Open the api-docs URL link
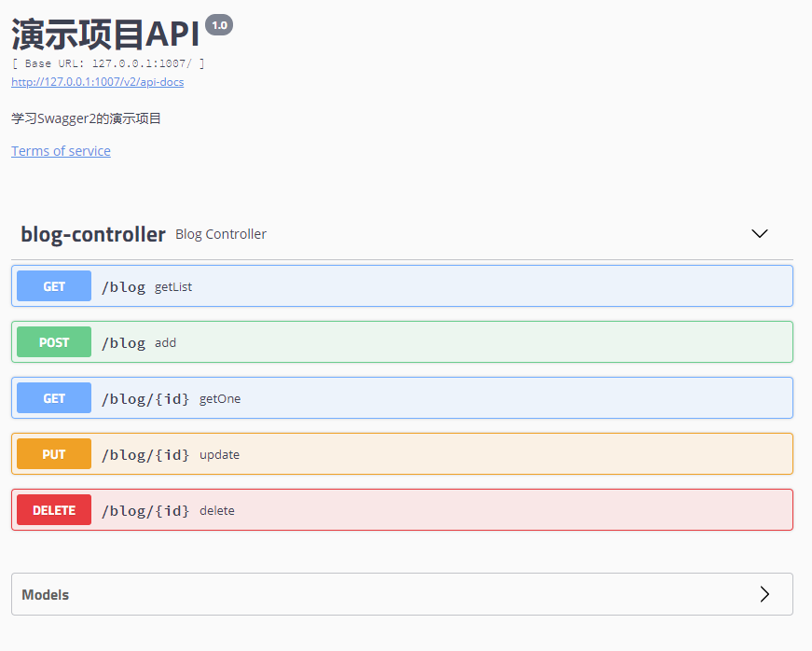Viewport: 812px width, 651px height. [97, 81]
